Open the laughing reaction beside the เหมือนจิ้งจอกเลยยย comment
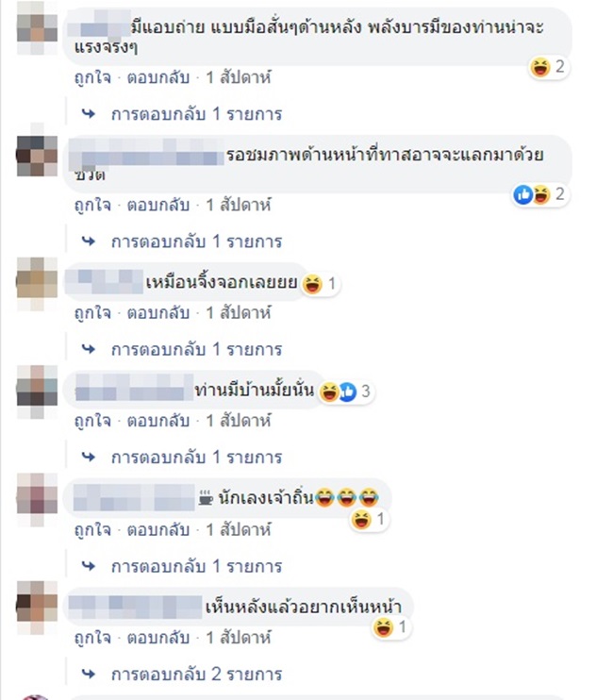Viewport: 613px width, 700px height. (312, 284)
